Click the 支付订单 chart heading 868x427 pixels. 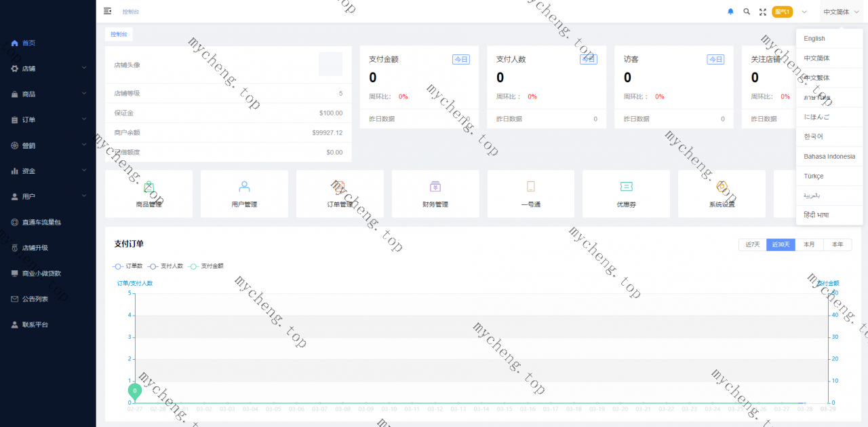[129, 244]
